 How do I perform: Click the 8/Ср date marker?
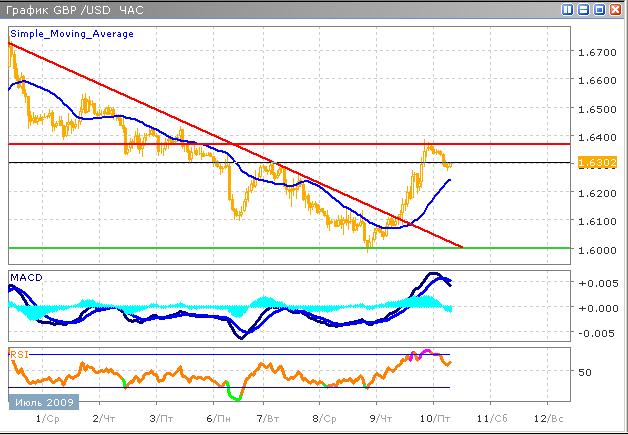click(x=323, y=418)
